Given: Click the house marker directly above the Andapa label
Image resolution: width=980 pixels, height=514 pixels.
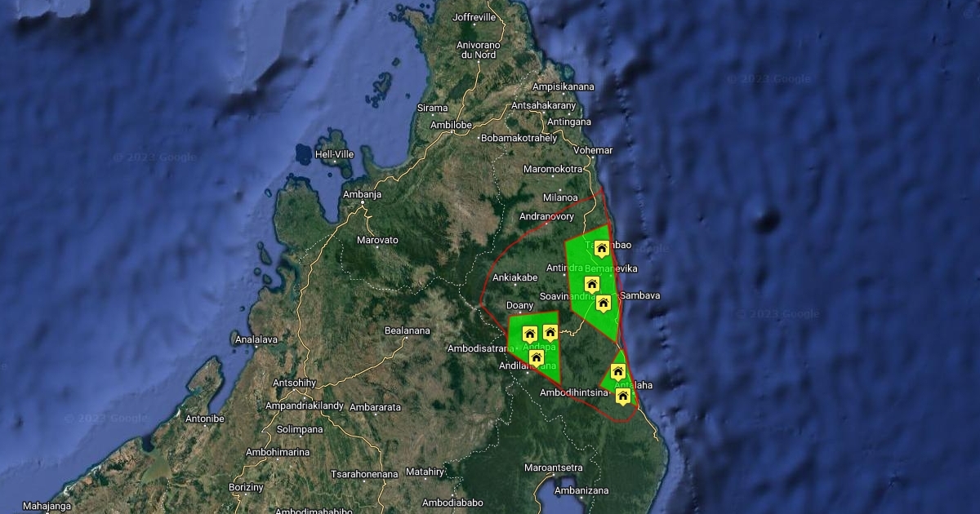Looking at the screenshot, I should pyautogui.click(x=529, y=334).
